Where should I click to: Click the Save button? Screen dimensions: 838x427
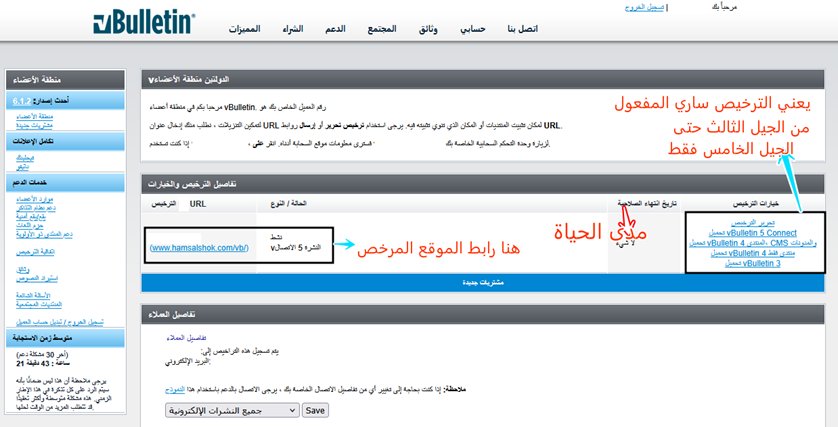pos(315,410)
